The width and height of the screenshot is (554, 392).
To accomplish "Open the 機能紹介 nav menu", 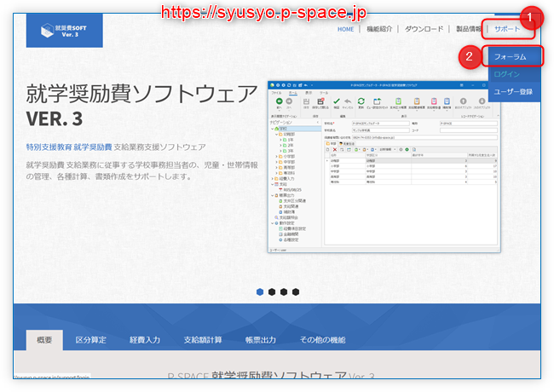I will pyautogui.click(x=379, y=29).
